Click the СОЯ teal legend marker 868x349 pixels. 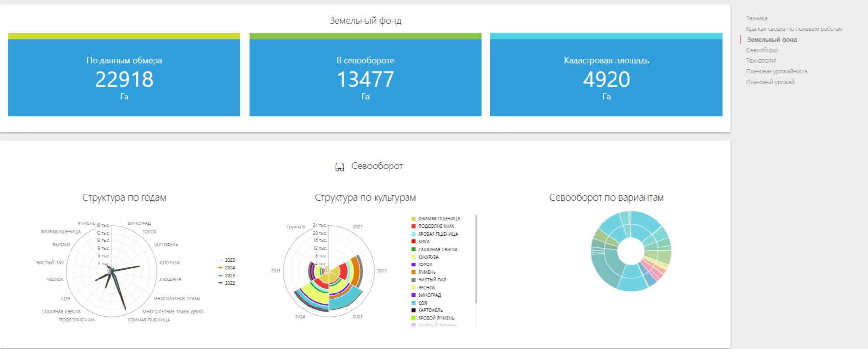point(413,303)
